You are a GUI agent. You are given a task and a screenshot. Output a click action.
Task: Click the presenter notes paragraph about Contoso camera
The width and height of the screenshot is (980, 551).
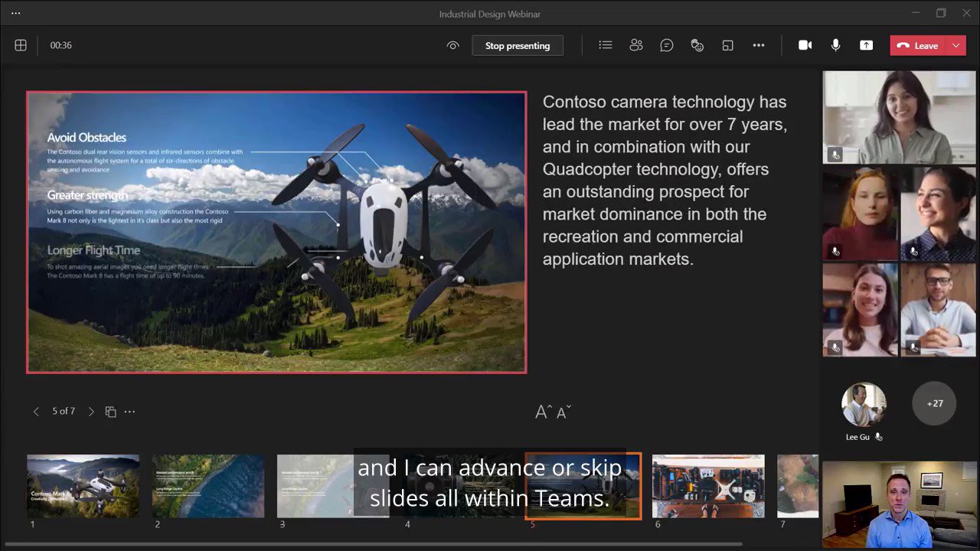[x=665, y=181]
